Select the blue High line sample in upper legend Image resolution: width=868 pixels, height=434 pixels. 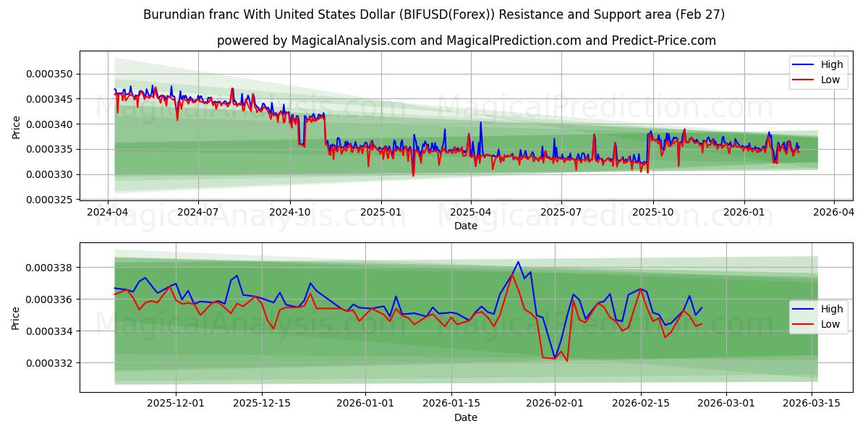click(802, 64)
